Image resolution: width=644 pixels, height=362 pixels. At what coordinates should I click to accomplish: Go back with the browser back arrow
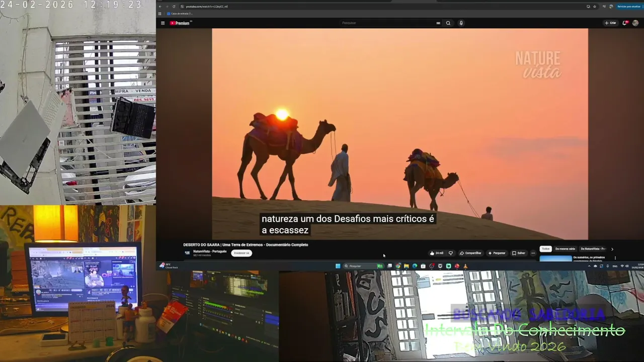pos(160,7)
